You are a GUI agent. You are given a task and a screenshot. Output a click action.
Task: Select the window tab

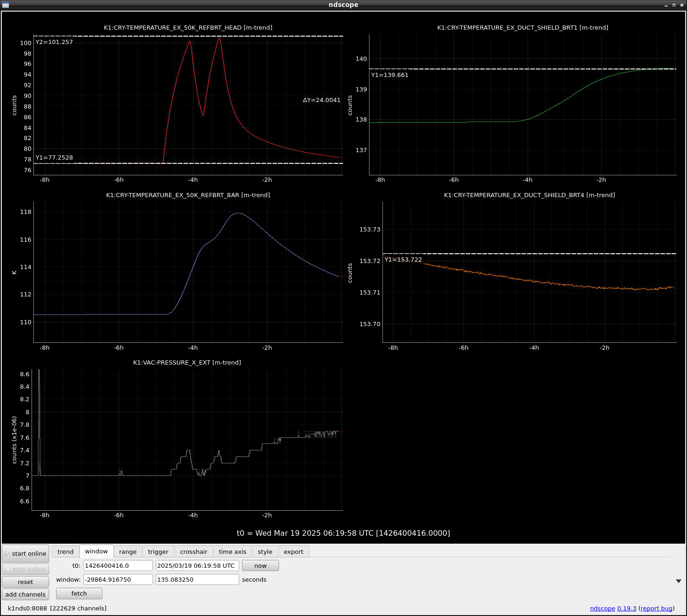pos(96,551)
